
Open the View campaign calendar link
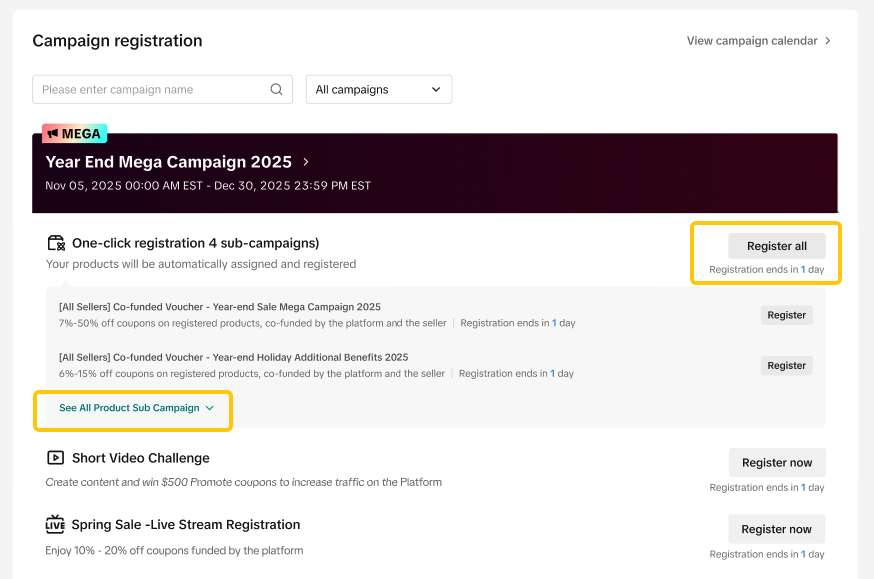[751, 41]
